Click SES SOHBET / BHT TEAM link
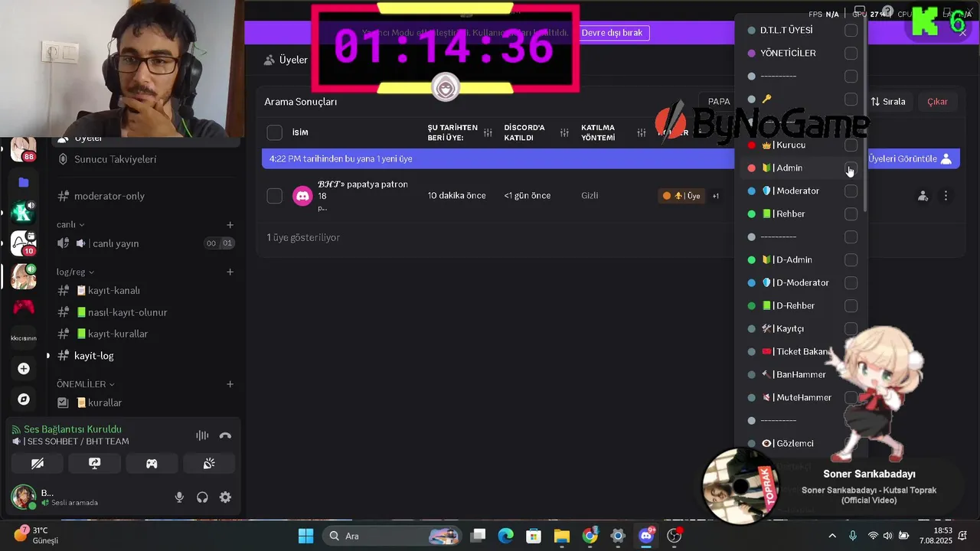Screen dimensions: 980x551 77,442
